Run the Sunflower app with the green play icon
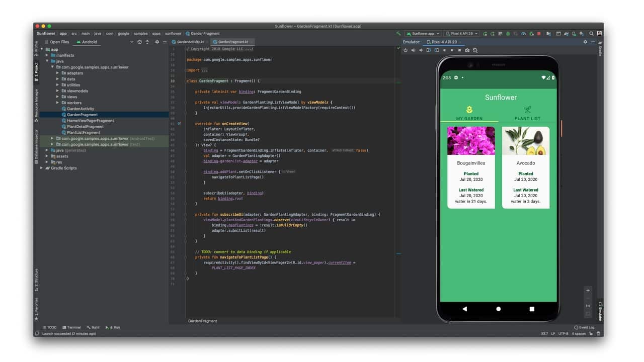The height and width of the screenshot is (362, 644). [x=508, y=33]
